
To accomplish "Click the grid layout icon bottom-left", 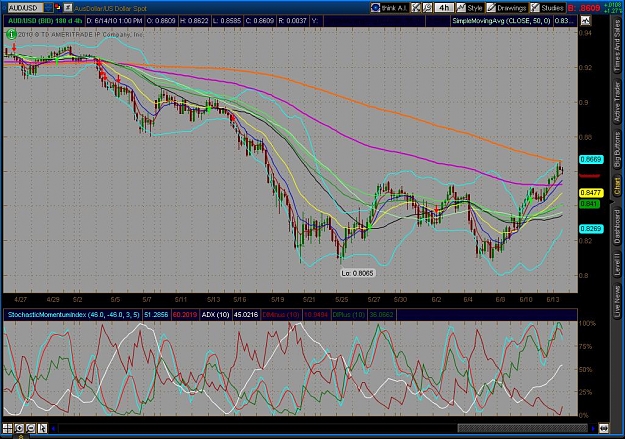I will [x=8, y=428].
